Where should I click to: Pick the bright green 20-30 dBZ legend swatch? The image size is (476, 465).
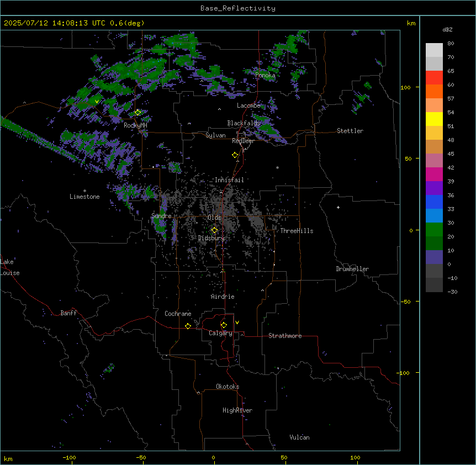[x=434, y=230]
